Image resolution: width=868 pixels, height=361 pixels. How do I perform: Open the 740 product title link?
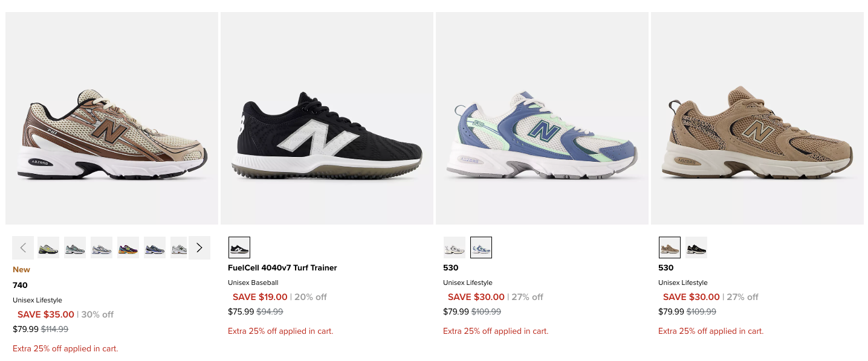pos(21,285)
